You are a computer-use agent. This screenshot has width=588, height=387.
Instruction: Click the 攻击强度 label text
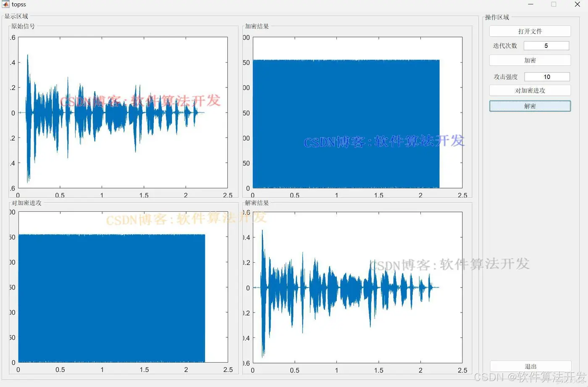(506, 77)
